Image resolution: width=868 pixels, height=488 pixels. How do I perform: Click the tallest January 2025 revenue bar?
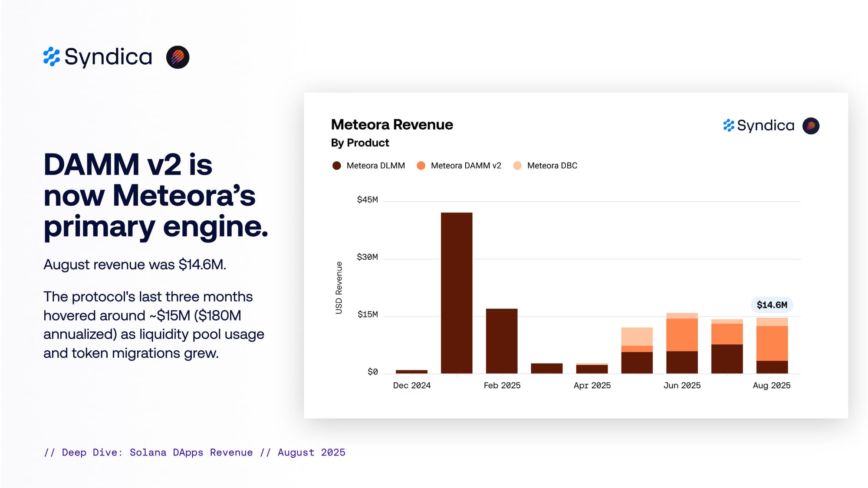click(x=457, y=293)
